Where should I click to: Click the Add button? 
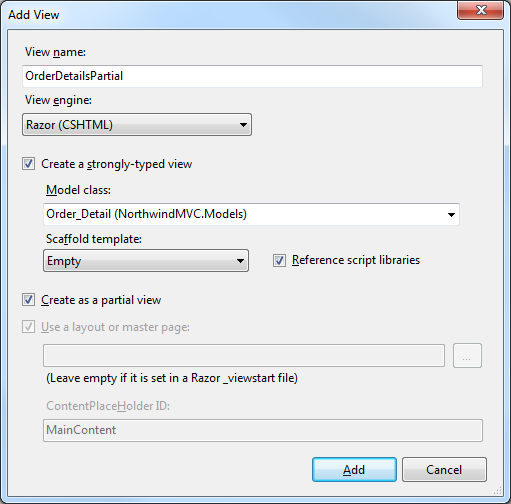point(354,470)
